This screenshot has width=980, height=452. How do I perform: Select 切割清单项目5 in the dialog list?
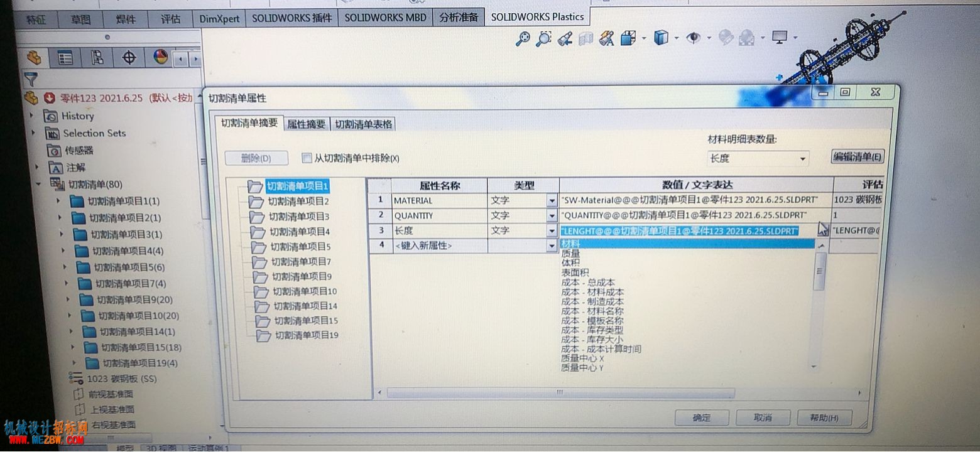coord(300,247)
